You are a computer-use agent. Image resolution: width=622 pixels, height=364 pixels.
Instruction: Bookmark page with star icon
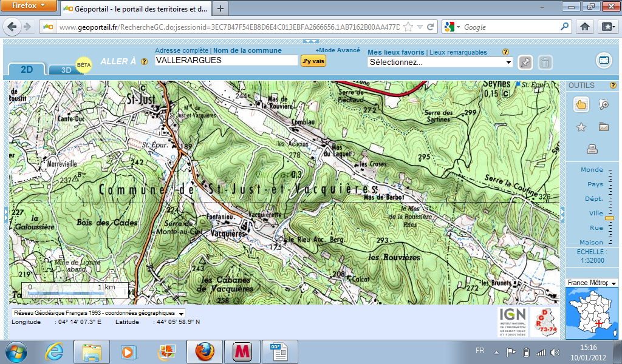coord(408,27)
